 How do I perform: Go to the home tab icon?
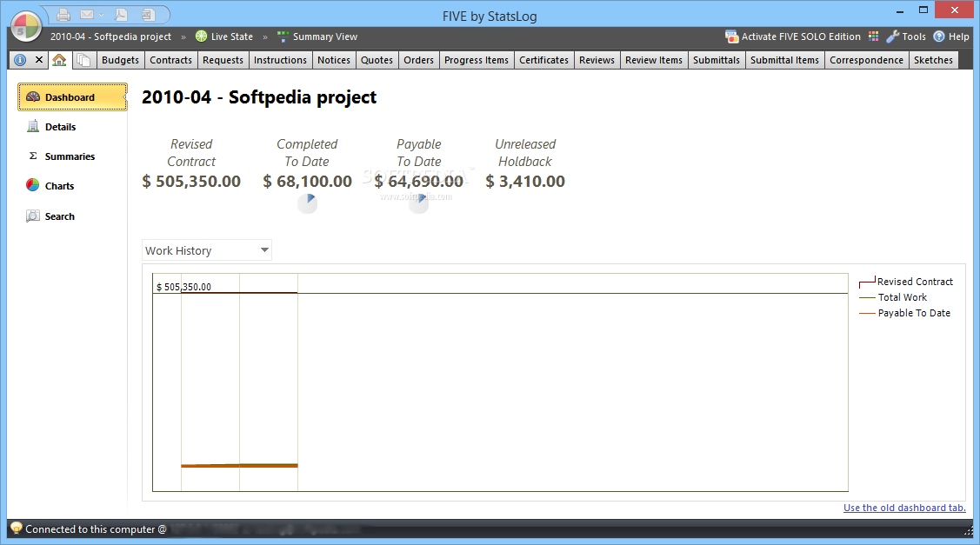coord(59,60)
